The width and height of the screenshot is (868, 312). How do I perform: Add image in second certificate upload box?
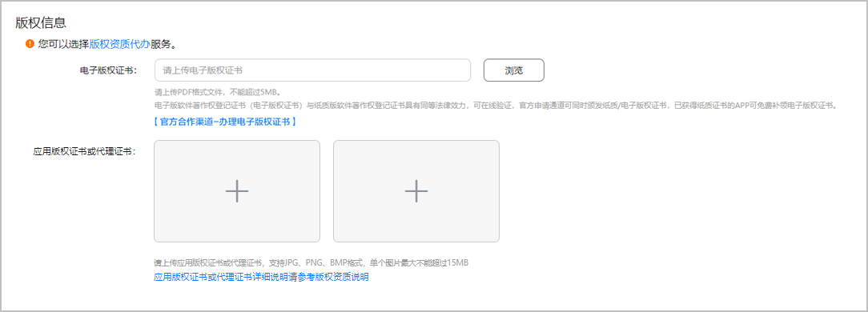(416, 191)
